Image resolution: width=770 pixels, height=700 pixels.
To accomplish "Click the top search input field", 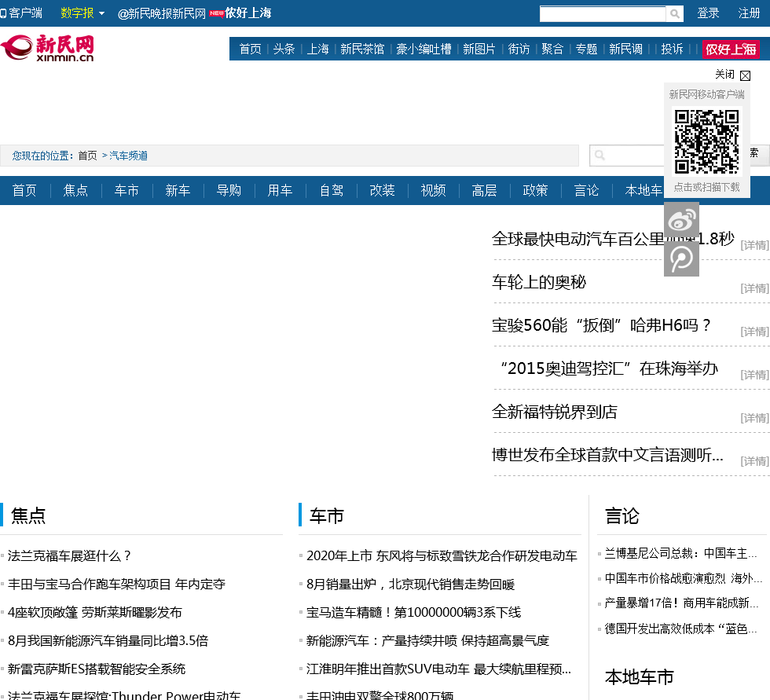I will point(603,13).
